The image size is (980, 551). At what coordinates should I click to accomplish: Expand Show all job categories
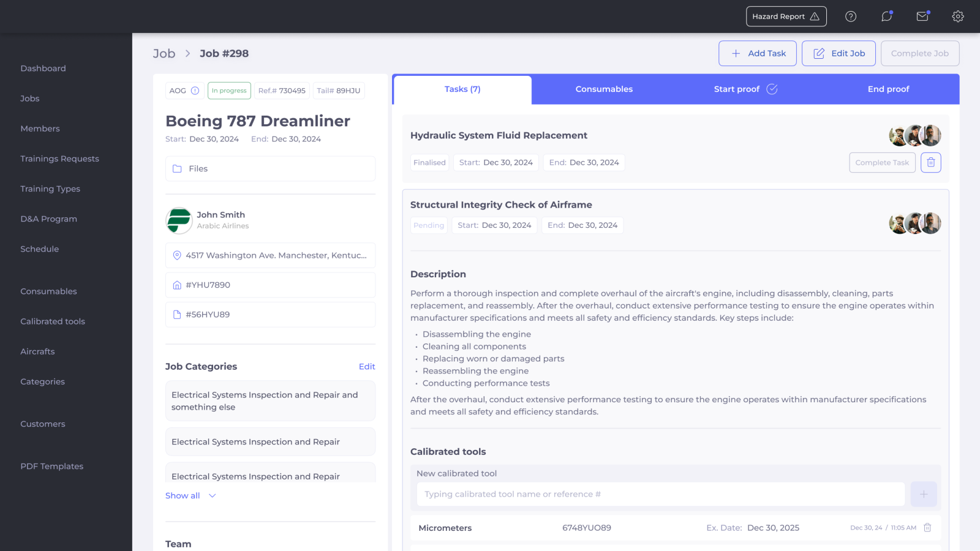190,495
